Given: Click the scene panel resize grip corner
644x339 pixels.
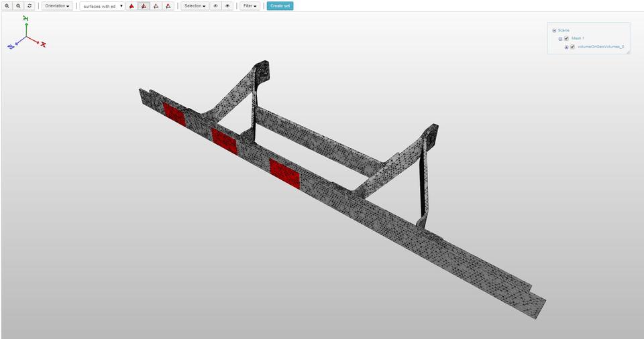Looking at the screenshot, I should pyautogui.click(x=628, y=52).
